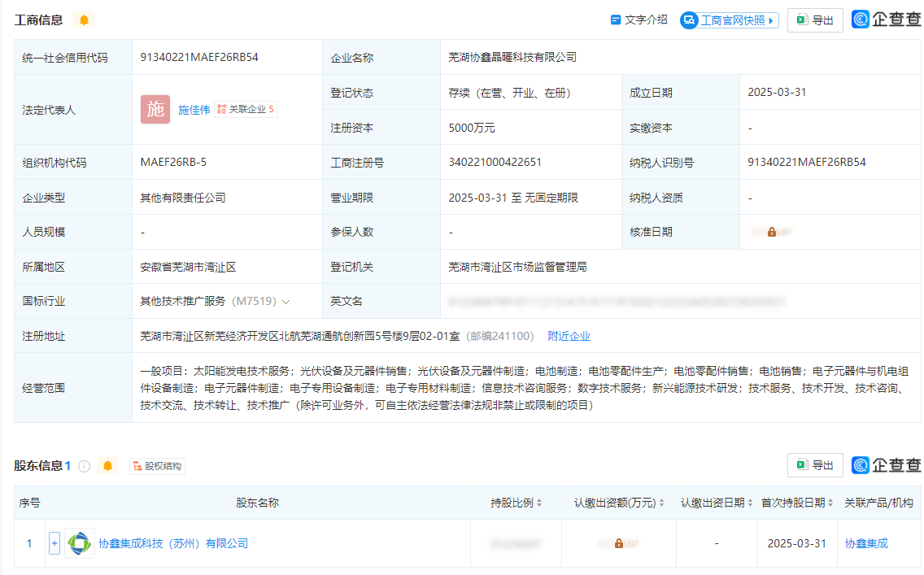Expand shareholder row 1 with the plus button

click(x=54, y=543)
